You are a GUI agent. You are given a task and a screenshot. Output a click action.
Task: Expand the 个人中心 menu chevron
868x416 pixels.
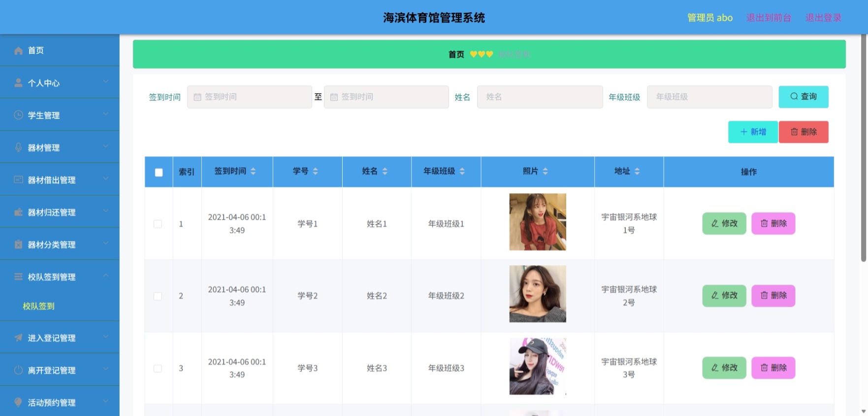pyautogui.click(x=105, y=82)
